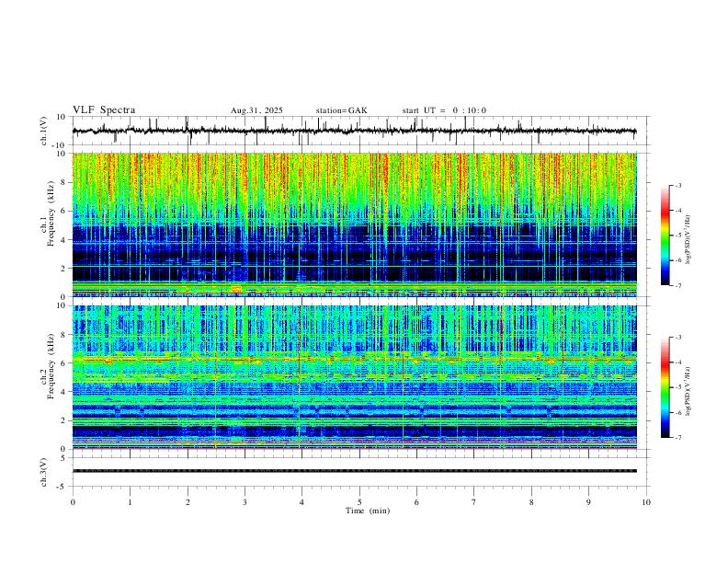Click time axis tick label '6'
This screenshot has width=728, height=563.
pos(416,502)
